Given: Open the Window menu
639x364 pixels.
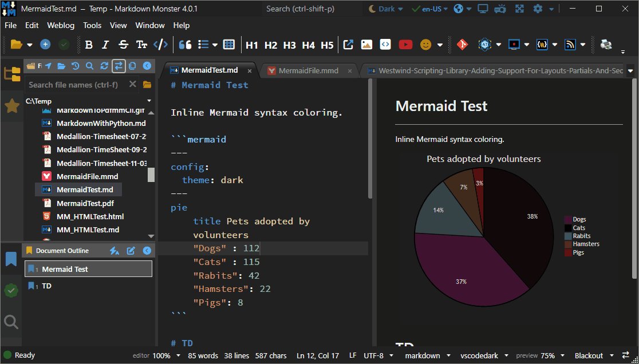Looking at the screenshot, I should coord(150,25).
